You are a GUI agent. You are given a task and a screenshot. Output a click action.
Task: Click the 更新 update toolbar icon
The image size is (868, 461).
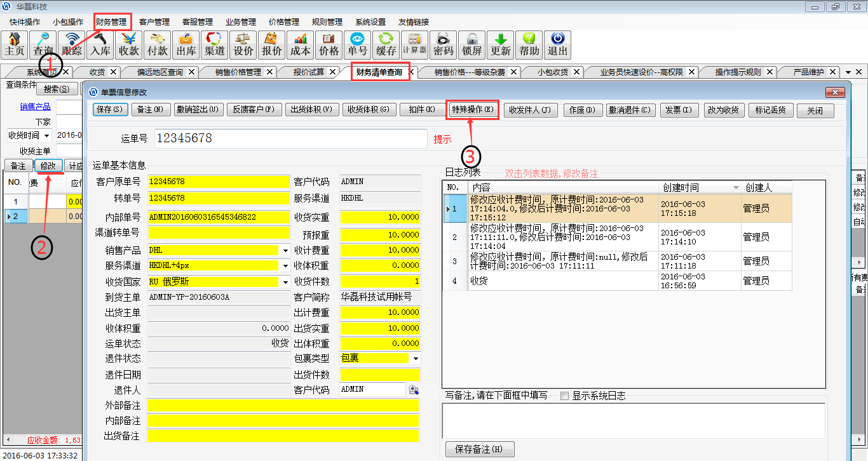point(500,44)
